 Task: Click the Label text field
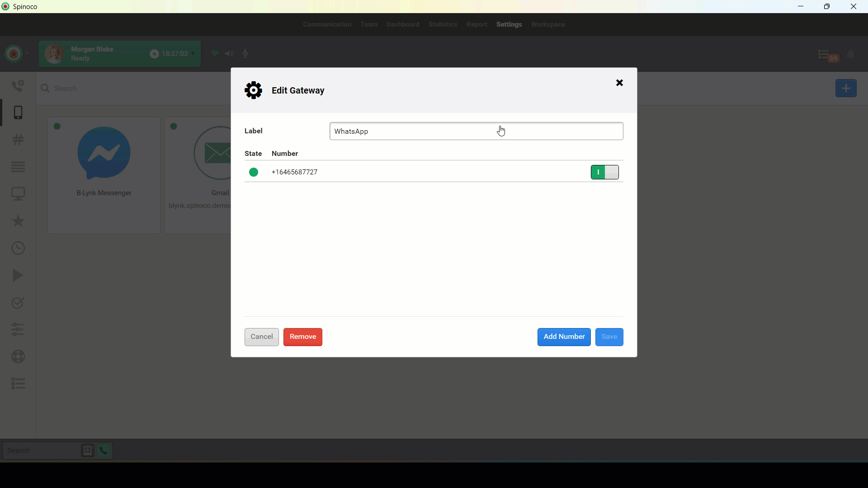pyautogui.click(x=476, y=131)
